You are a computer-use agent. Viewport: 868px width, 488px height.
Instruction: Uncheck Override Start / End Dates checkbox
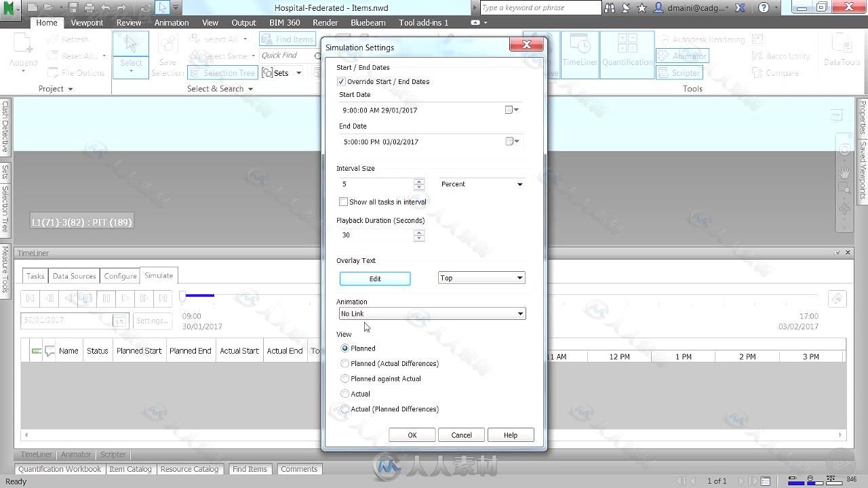pos(342,81)
